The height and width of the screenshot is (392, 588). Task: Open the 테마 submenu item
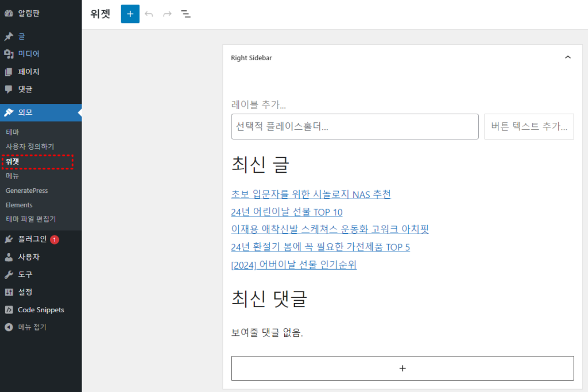(x=13, y=132)
